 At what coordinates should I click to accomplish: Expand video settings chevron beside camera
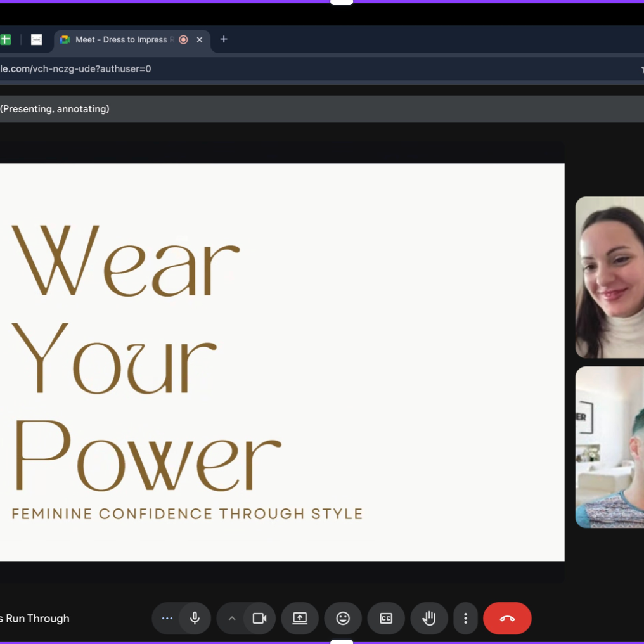tap(232, 618)
